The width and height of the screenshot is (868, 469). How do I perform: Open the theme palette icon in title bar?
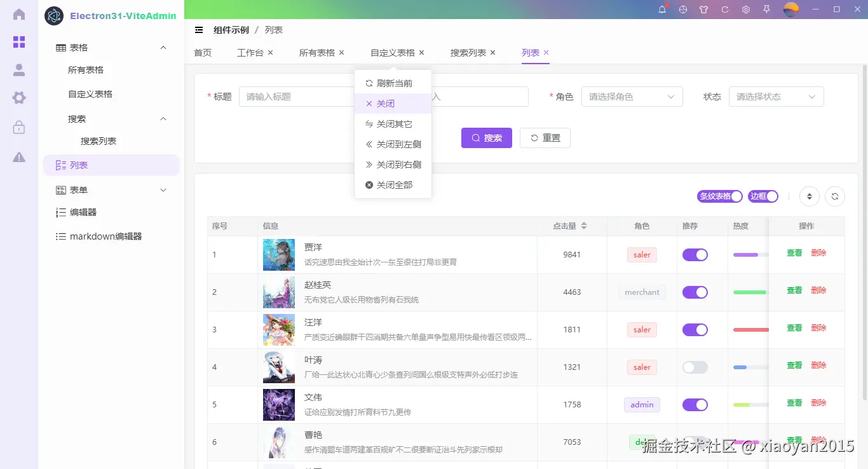683,10
